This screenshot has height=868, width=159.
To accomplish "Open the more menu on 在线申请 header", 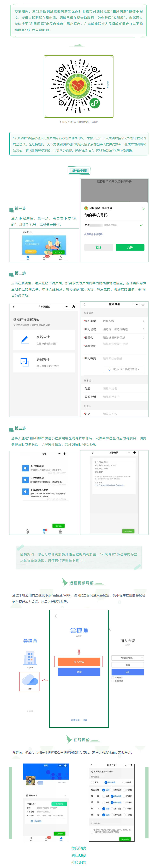I will 136,304.
